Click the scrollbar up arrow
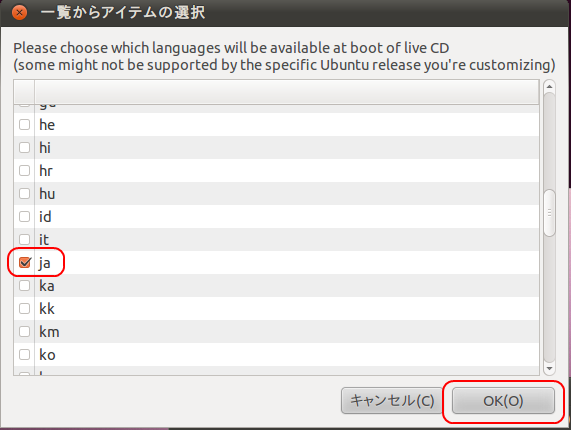 click(549, 87)
